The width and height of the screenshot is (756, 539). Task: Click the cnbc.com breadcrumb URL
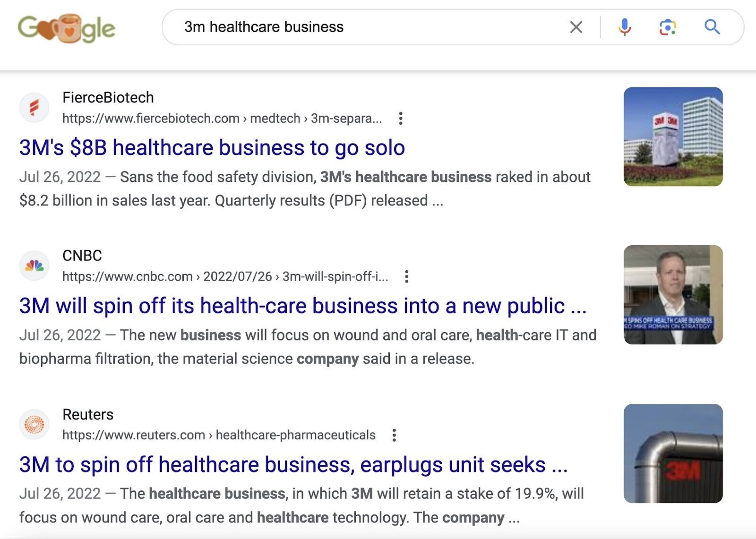click(x=224, y=277)
